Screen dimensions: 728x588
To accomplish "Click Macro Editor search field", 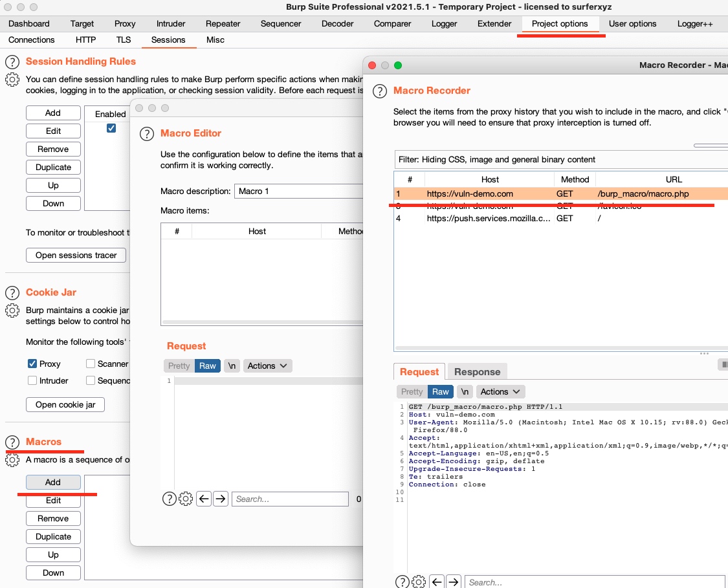I will coord(290,499).
